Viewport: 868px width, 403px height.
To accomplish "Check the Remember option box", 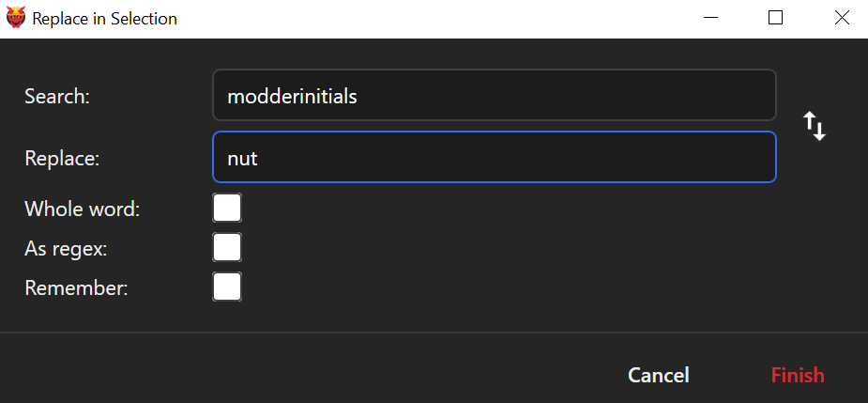I will [x=227, y=287].
